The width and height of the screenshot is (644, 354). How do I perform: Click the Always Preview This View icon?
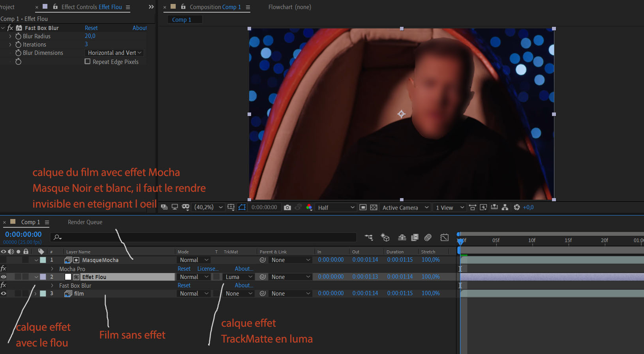click(x=164, y=207)
